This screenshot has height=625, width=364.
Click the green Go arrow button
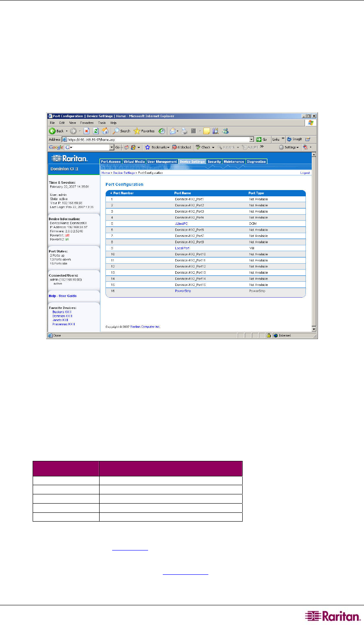(x=259, y=139)
